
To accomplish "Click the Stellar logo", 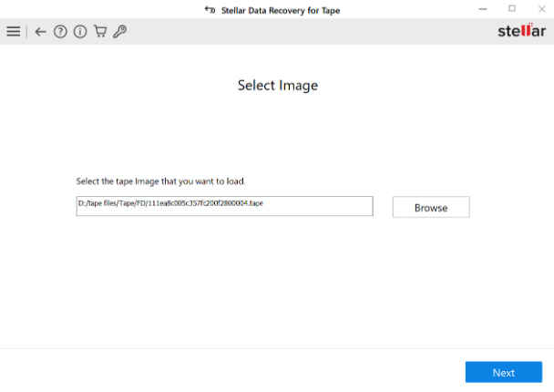I will pos(521,31).
